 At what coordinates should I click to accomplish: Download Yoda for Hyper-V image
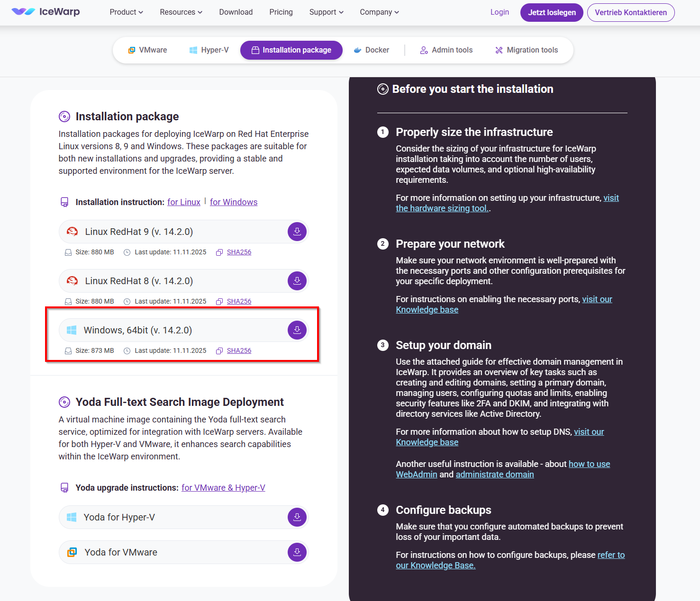(297, 517)
